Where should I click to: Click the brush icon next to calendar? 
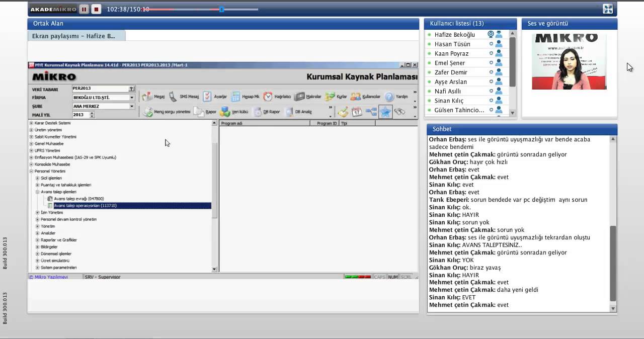[343, 112]
